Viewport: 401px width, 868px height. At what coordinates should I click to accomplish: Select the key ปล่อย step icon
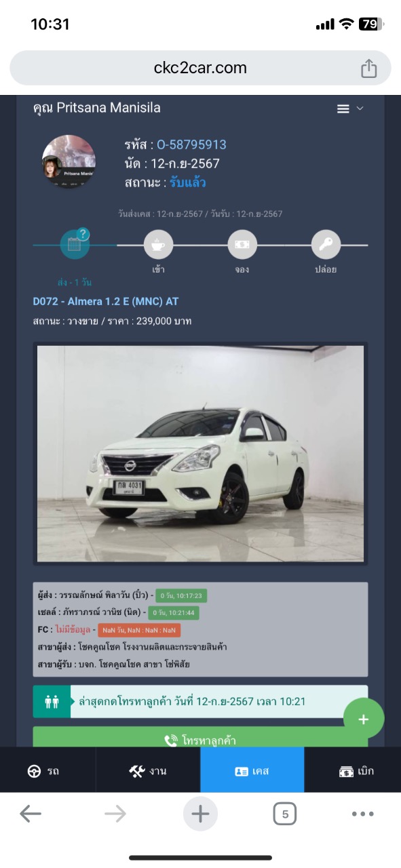click(x=326, y=245)
